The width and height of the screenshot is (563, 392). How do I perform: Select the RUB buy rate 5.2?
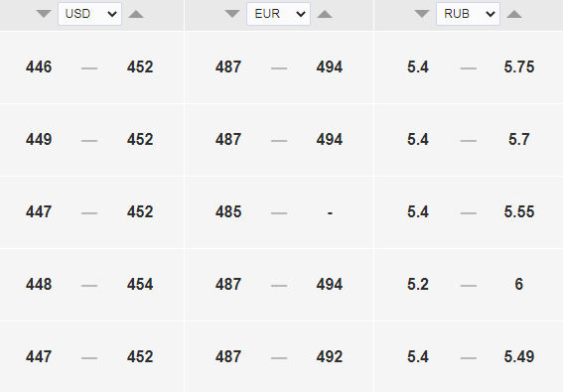pyautogui.click(x=418, y=284)
